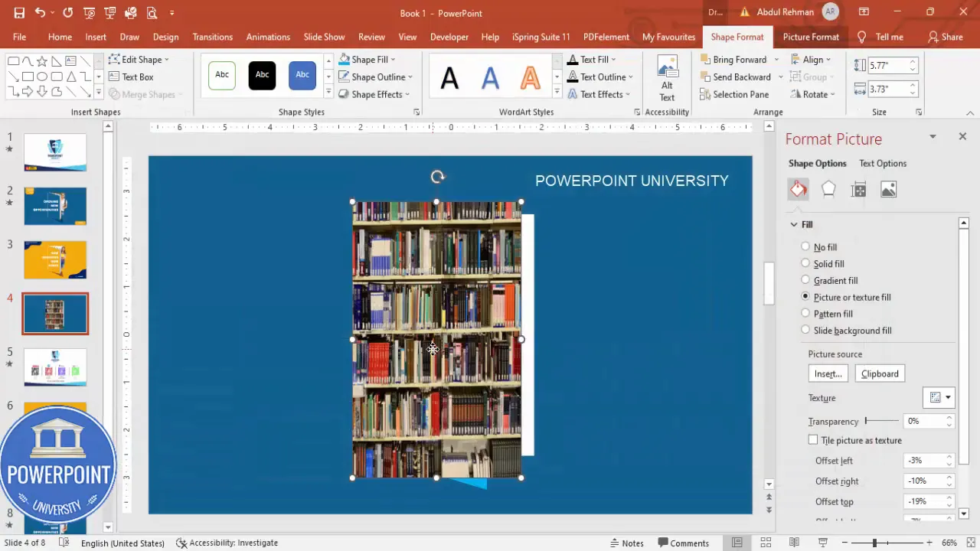Open Ribbon Display Options in title bar
The width and height of the screenshot is (980, 551).
pos(864,12)
